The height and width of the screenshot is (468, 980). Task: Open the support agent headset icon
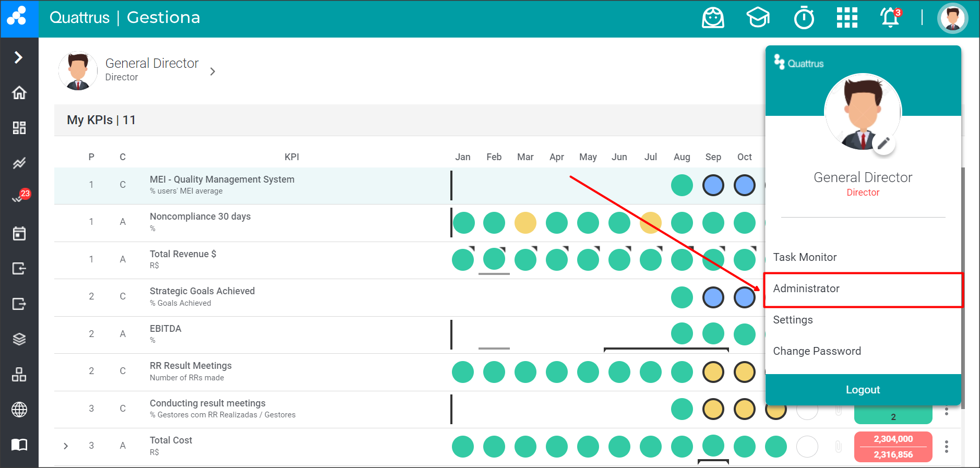713,18
